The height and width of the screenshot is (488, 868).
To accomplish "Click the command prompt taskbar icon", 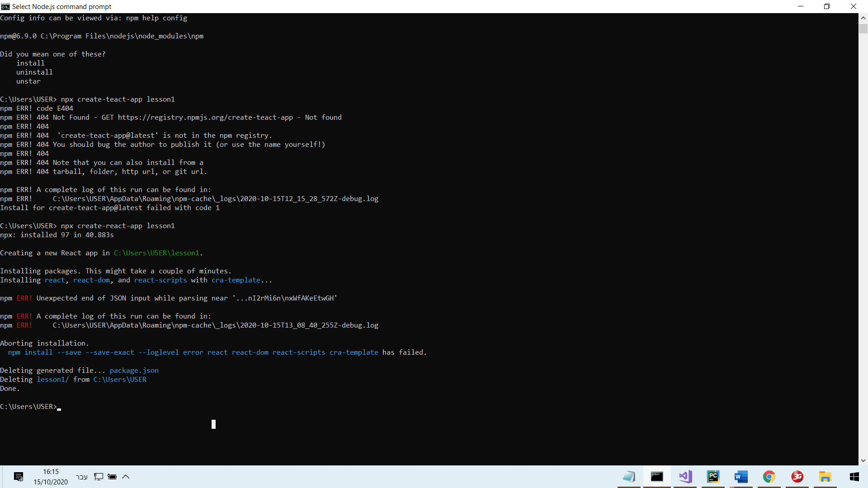I will tap(657, 477).
